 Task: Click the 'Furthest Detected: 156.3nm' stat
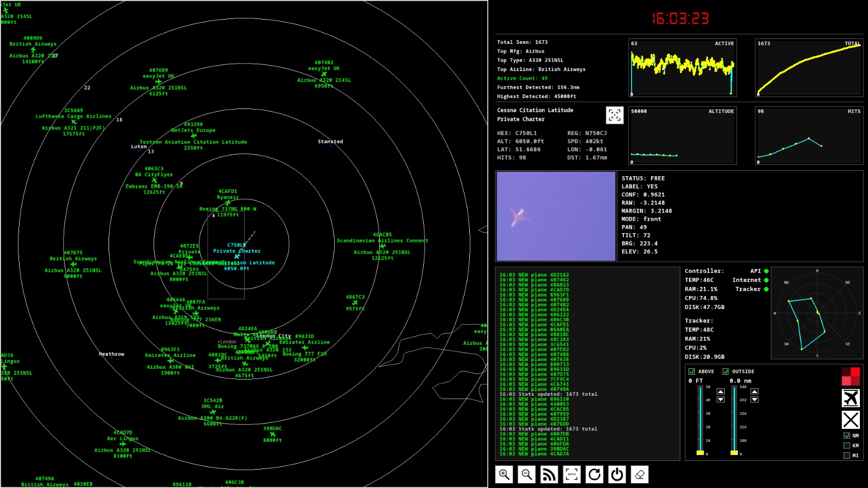[x=538, y=87]
